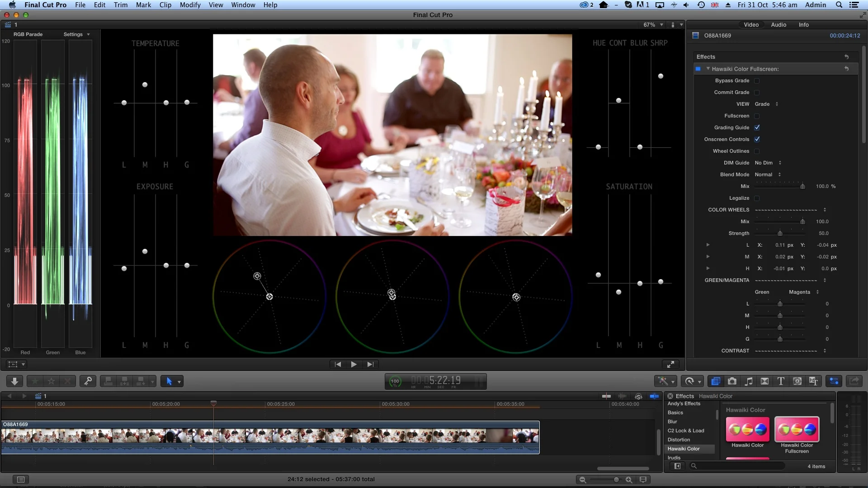The width and height of the screenshot is (868, 488).
Task: Open the enhancements magic wand menu
Action: click(665, 381)
